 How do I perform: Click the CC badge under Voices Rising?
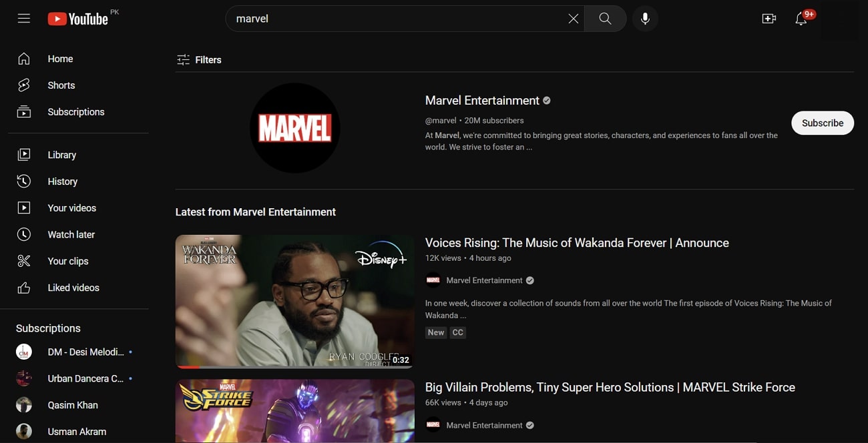pyautogui.click(x=457, y=333)
